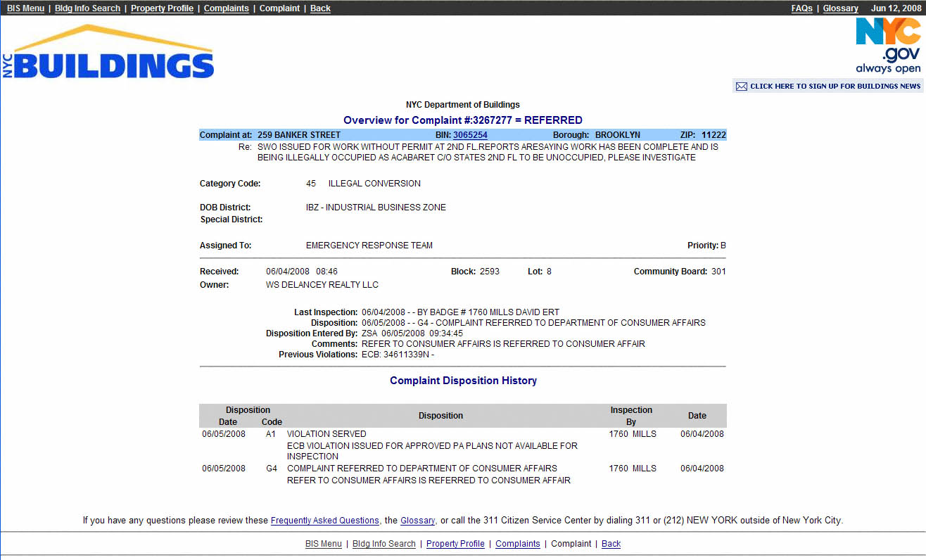This screenshot has height=560, width=926.
Task: Open BIS Menu in top navigation
Action: [25, 8]
